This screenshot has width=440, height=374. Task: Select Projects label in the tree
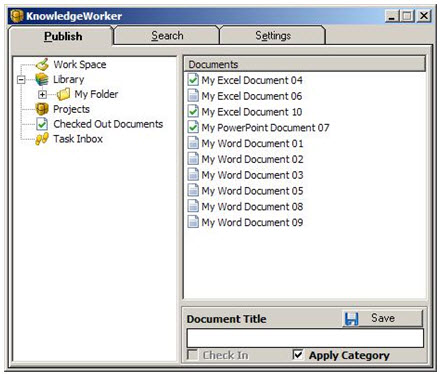point(71,109)
